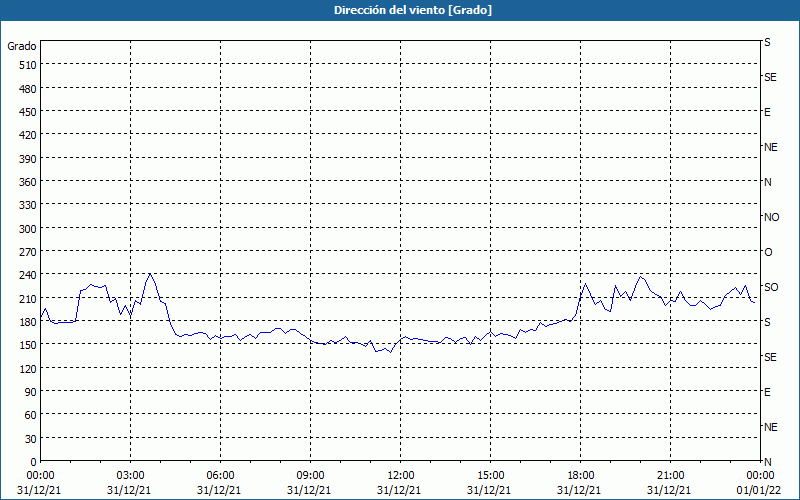800x500 pixels.
Task: Select the 480 value on the degree axis
Action: pos(28,89)
